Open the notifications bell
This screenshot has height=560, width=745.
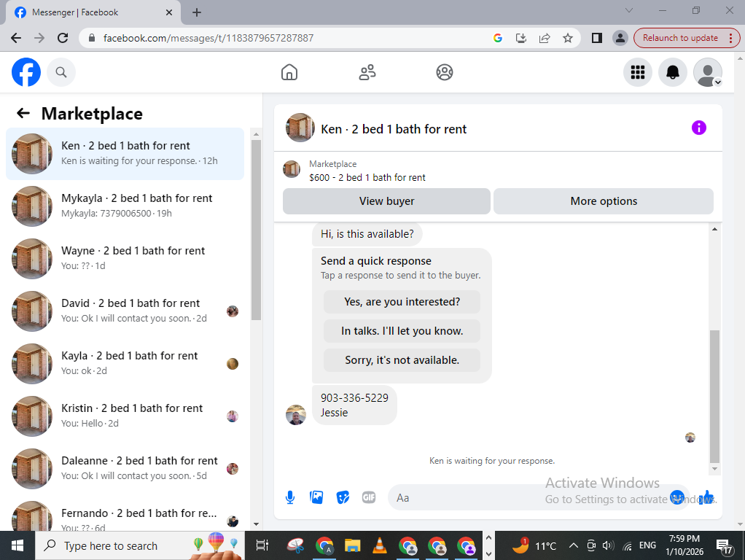672,72
